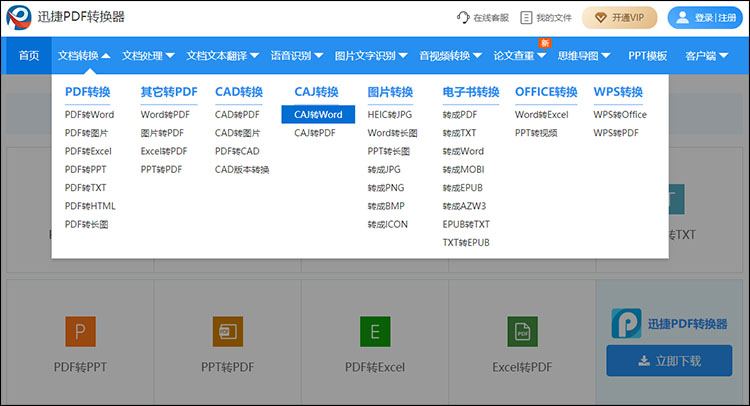Select PDF转图片 in the menu
Screen dimensions: 750x406
point(86,133)
